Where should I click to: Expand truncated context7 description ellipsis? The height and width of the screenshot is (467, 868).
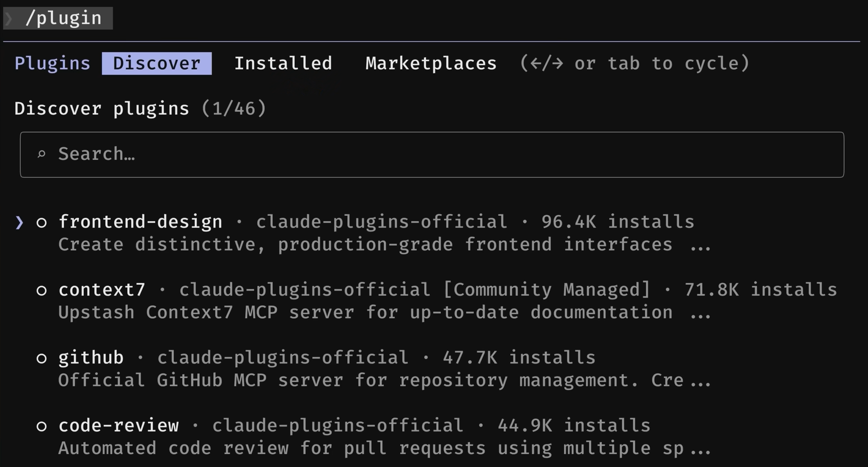[700, 314]
